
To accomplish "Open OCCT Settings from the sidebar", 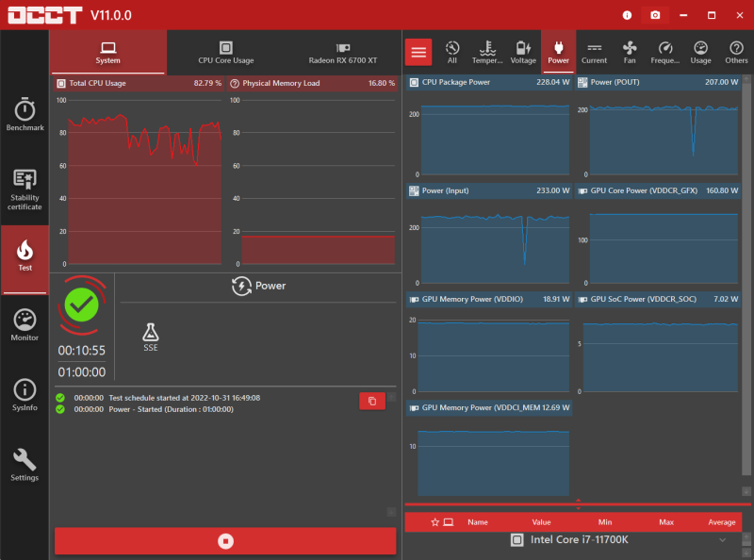I will [x=25, y=464].
